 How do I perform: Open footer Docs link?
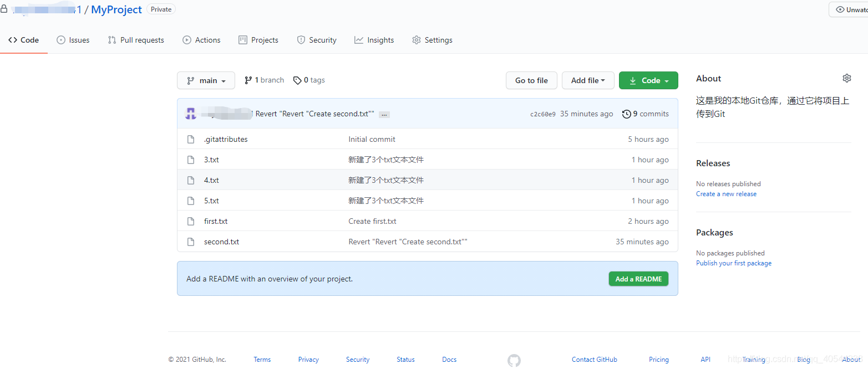449,360
